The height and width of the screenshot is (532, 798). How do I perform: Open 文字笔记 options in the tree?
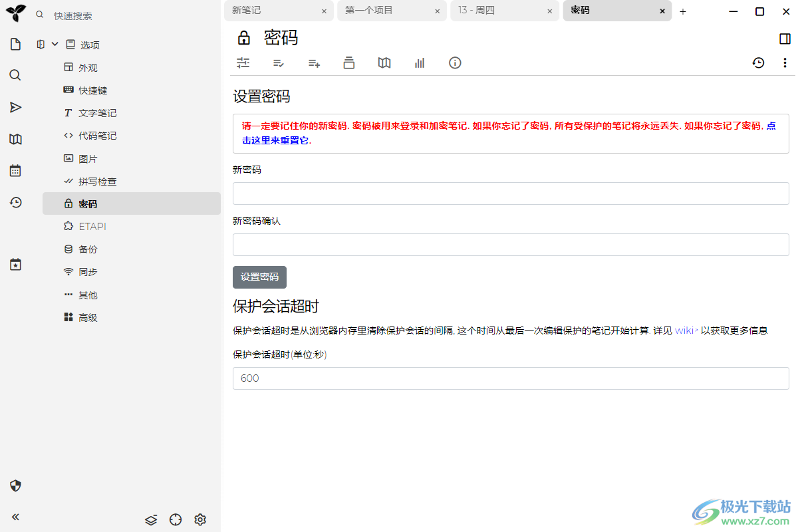98,113
